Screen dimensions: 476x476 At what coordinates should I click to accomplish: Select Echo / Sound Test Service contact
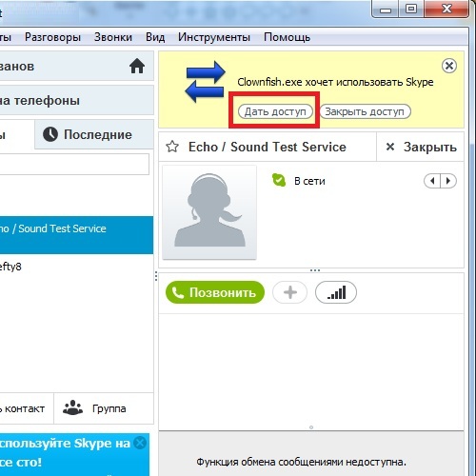click(76, 235)
